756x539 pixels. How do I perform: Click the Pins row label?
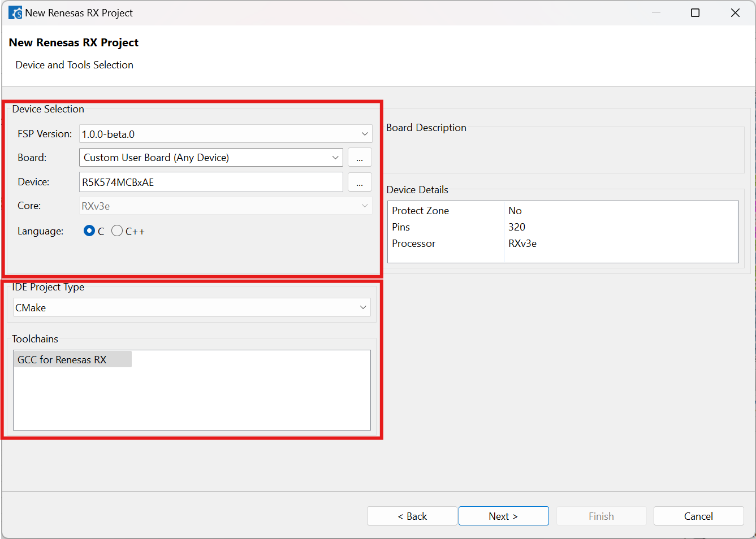(401, 227)
